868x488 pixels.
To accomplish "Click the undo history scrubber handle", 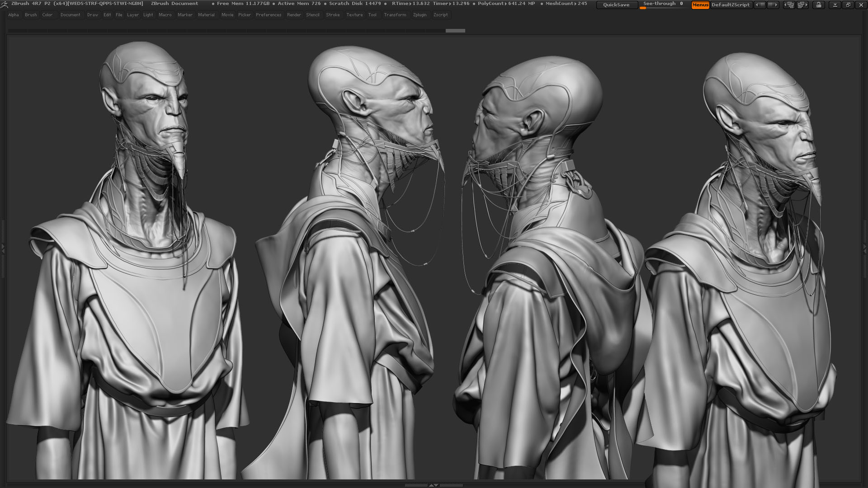I will (x=455, y=31).
